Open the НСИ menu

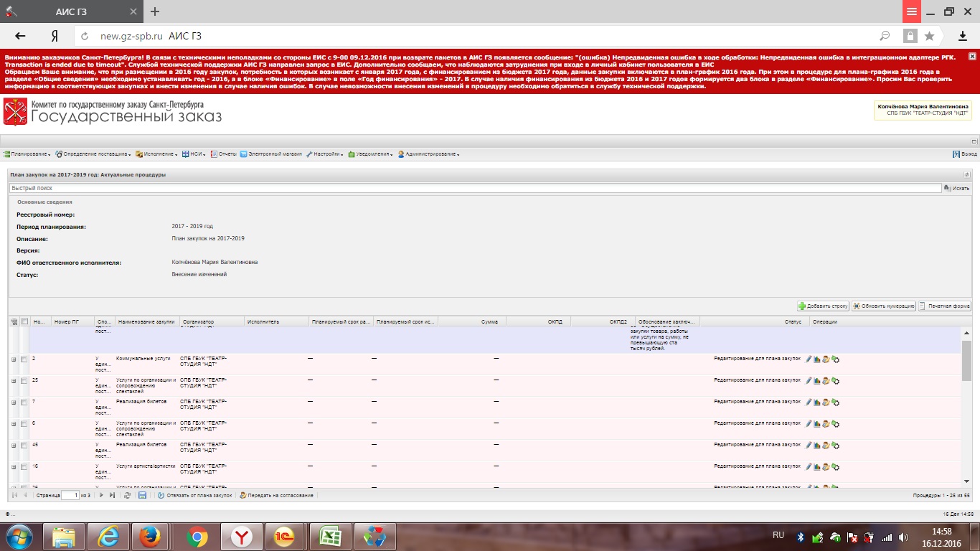[x=194, y=154]
